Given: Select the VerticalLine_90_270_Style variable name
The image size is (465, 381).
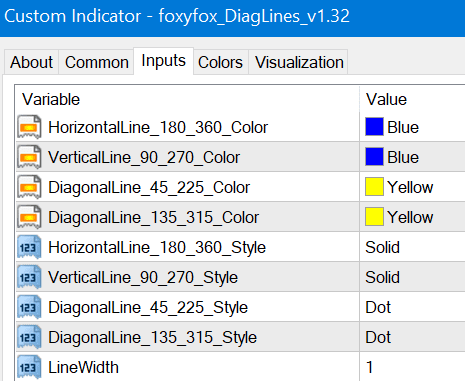Looking at the screenshot, I should pyautogui.click(x=143, y=278).
